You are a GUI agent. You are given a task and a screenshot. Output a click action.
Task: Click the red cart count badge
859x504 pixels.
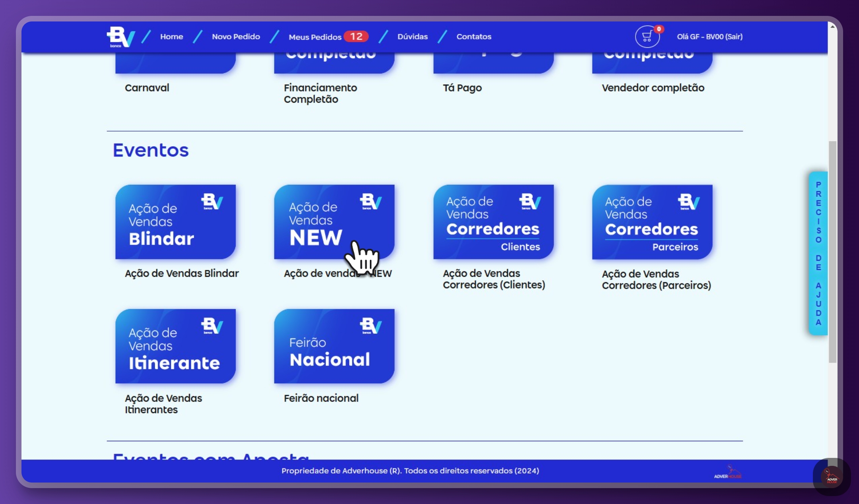659,29
